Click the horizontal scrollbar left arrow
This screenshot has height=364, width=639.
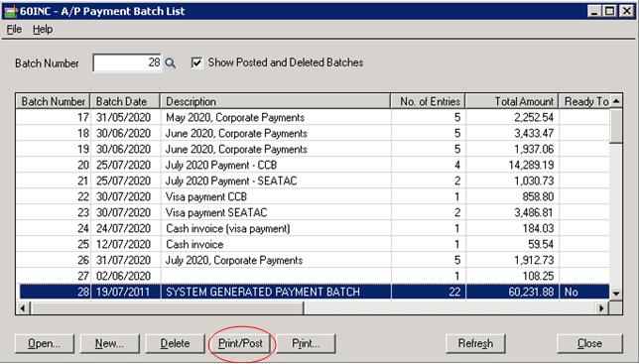click(x=23, y=308)
